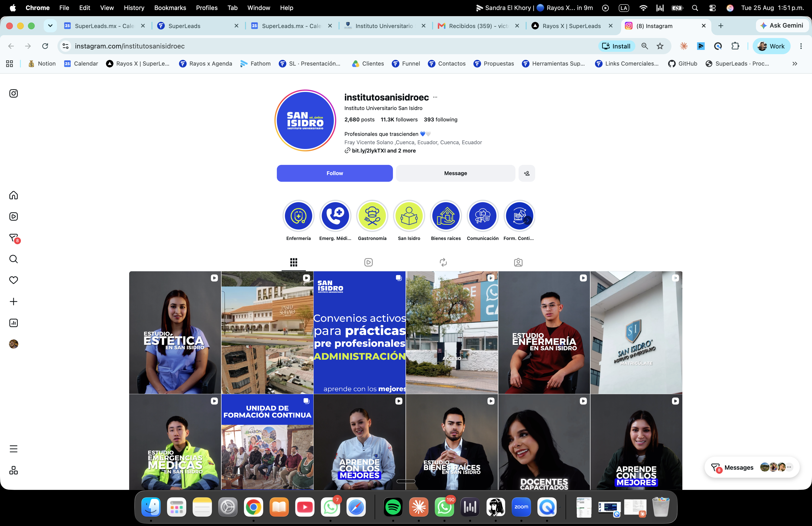The height and width of the screenshot is (526, 812).
Task: Click the 11.3K followers count
Action: (399, 120)
